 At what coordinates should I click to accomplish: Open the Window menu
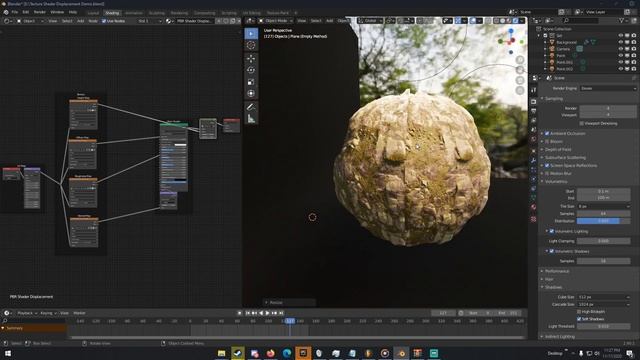point(57,12)
